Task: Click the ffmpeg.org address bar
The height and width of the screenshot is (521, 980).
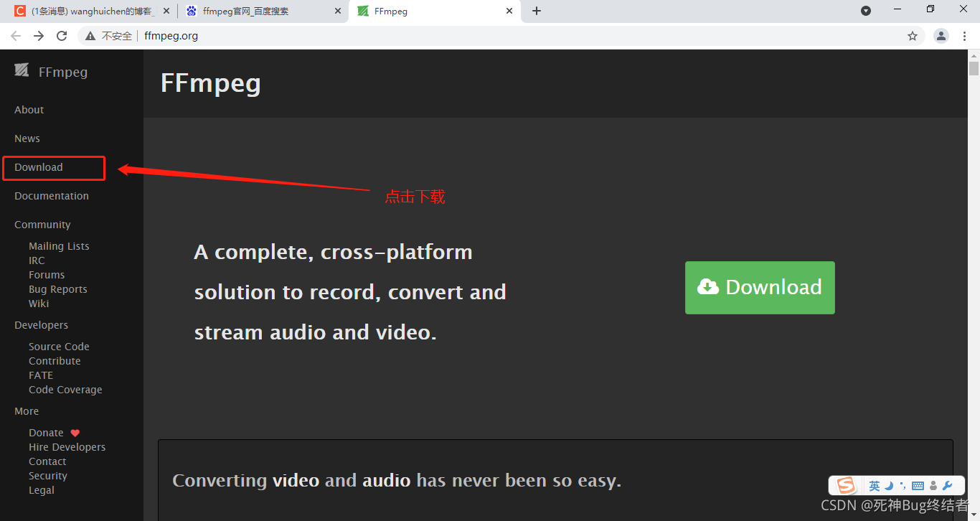Action: point(502,36)
